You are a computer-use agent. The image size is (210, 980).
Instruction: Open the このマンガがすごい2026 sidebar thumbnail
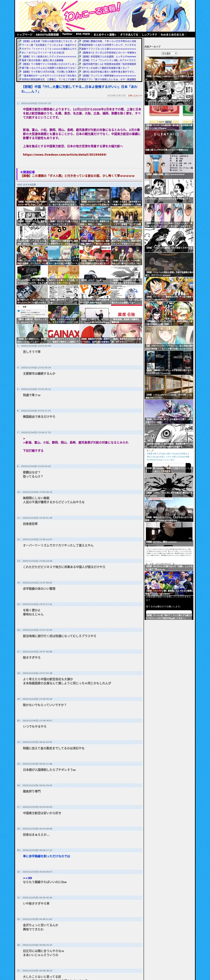tap(169, 387)
